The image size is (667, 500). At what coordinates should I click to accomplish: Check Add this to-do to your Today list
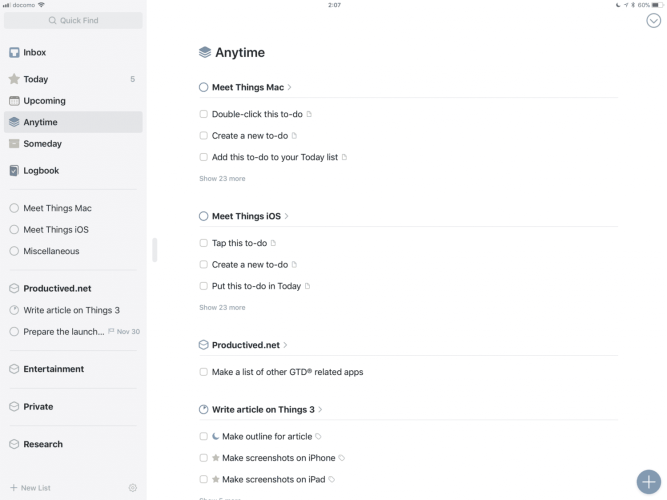203,157
